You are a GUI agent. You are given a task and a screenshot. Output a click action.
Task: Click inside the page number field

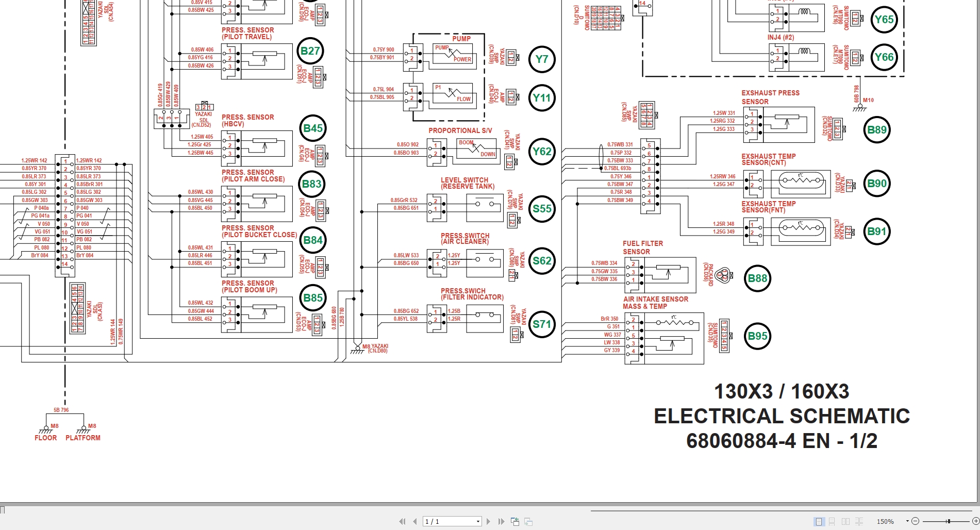pos(443,521)
